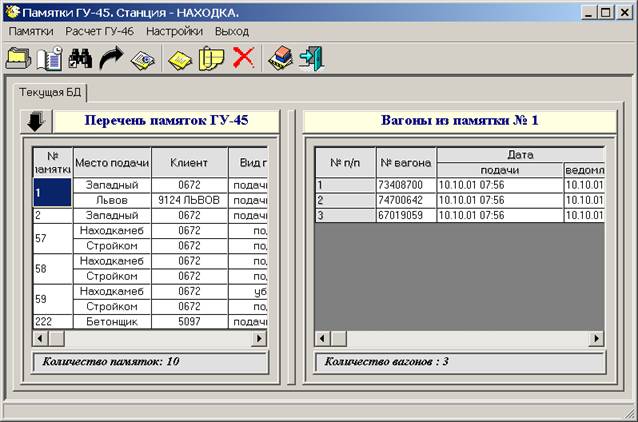Click the open folder toolbar icon
638x422 pixels.
19,58
